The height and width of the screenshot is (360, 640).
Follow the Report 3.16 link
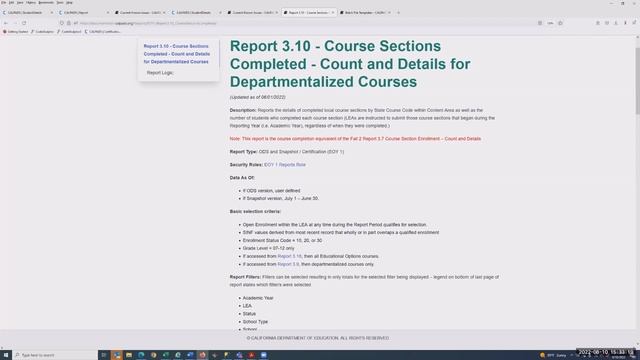point(289,256)
